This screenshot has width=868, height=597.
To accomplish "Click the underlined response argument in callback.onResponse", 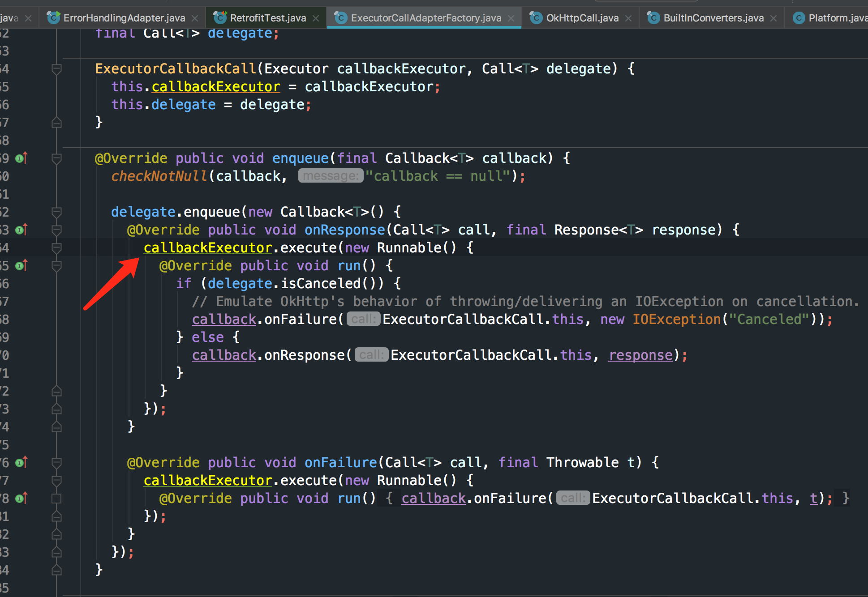I will (640, 355).
